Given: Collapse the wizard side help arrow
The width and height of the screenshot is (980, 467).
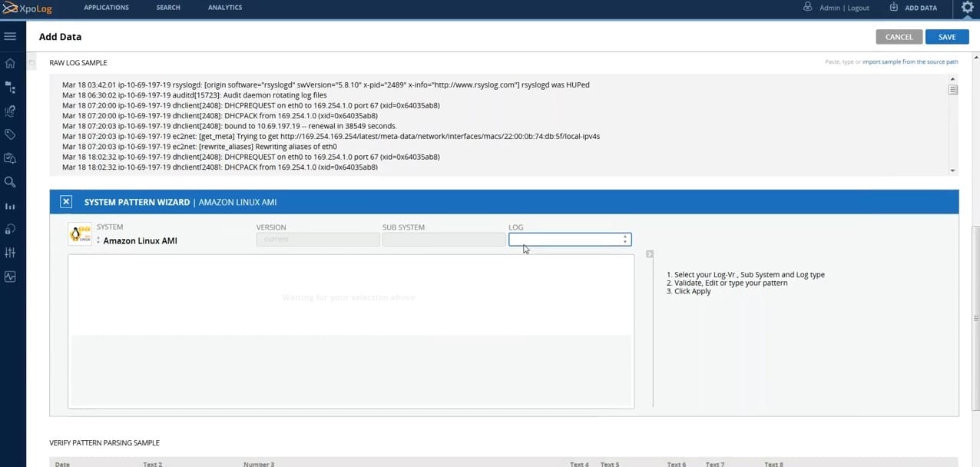Looking at the screenshot, I should coord(649,254).
